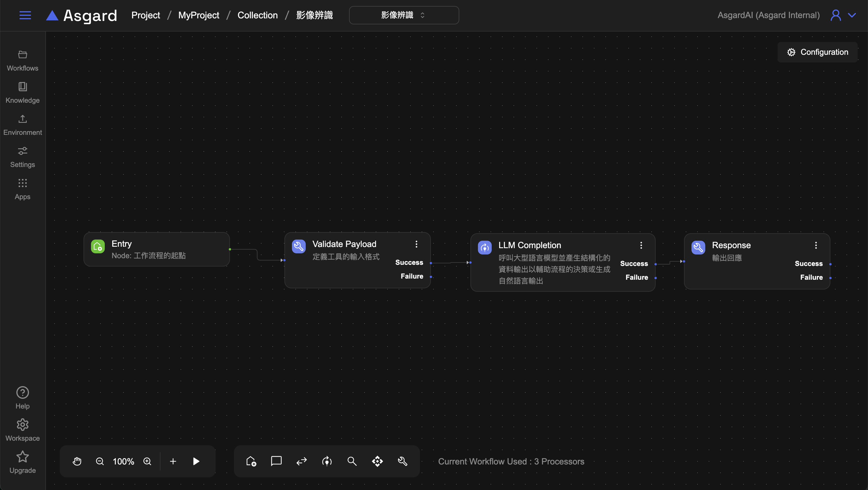Screen dimensions: 868x490
Task: Click the zoom in magnifier icon
Action: 147,461
